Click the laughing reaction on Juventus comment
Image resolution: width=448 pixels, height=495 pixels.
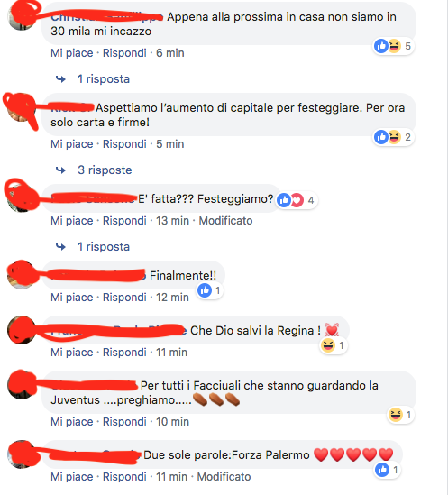[396, 415]
